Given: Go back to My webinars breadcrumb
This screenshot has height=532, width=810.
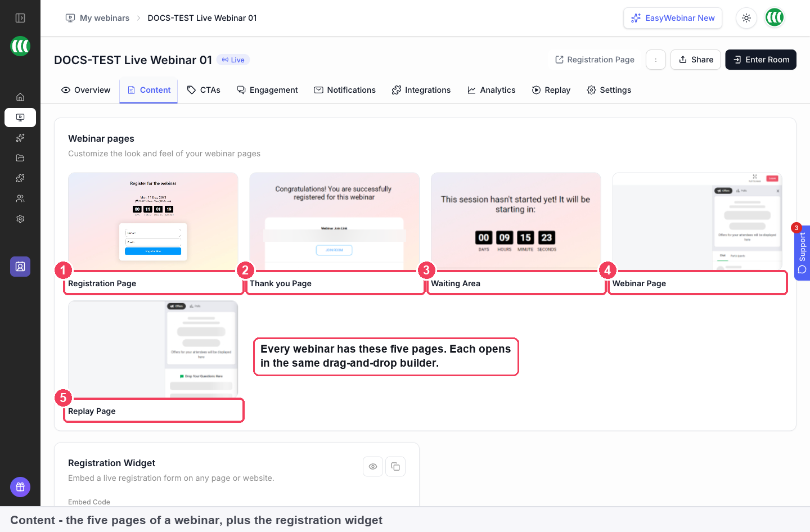Looking at the screenshot, I should tap(98, 18).
